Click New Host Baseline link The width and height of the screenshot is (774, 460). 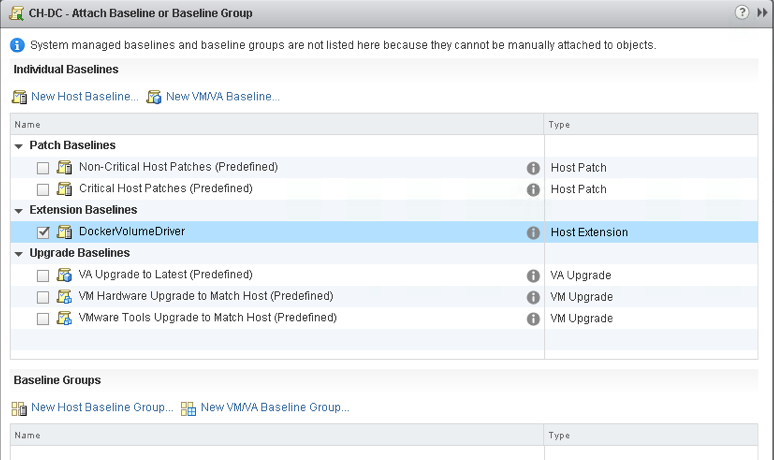point(84,97)
